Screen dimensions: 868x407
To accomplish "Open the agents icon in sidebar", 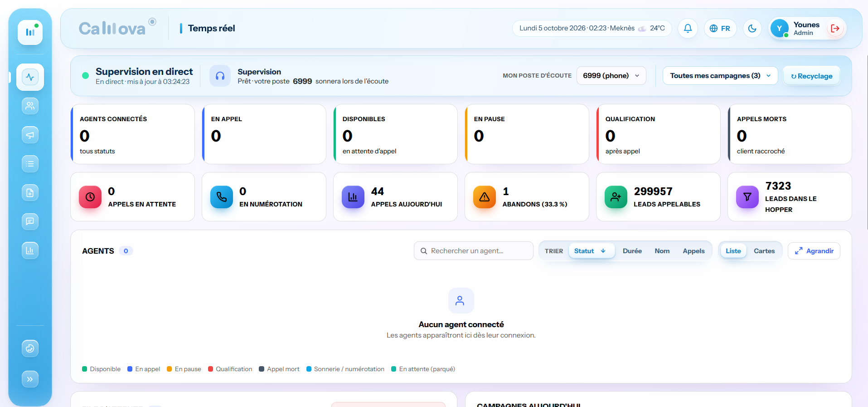I will (30, 106).
